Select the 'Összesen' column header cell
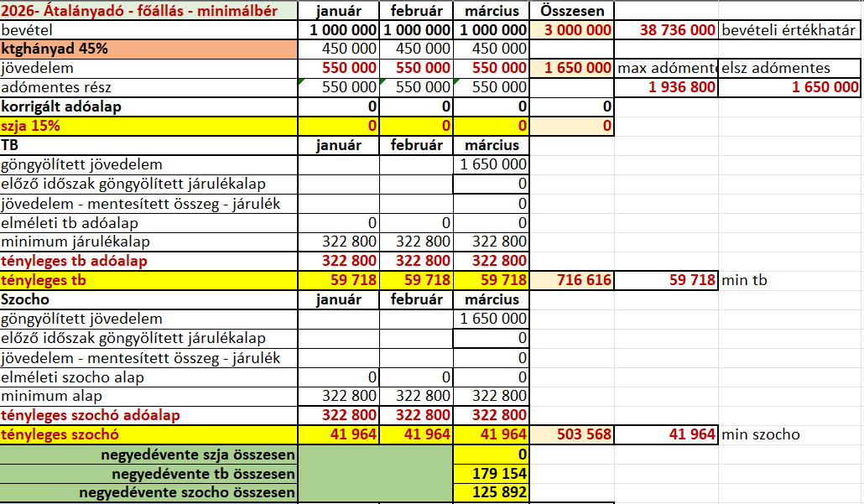The image size is (864, 504). pyautogui.click(x=575, y=10)
